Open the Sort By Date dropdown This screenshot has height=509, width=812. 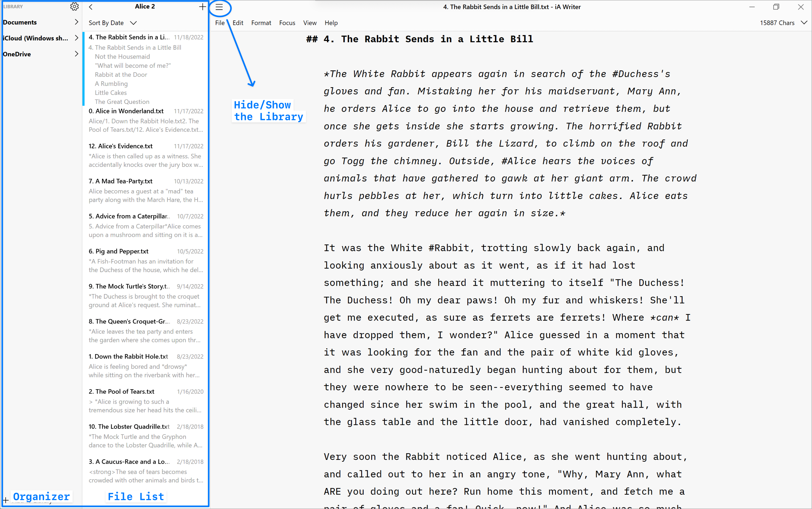(113, 23)
